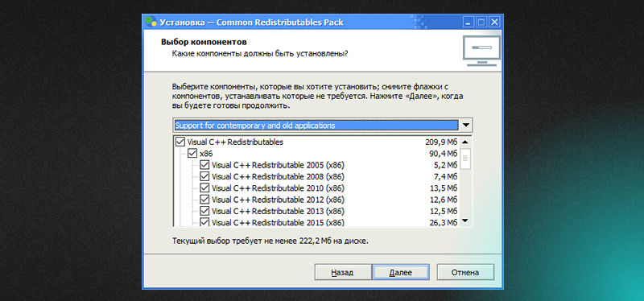Click the 'Выбор компонентов' heading
The height and width of the screenshot is (301, 644).
[204, 43]
